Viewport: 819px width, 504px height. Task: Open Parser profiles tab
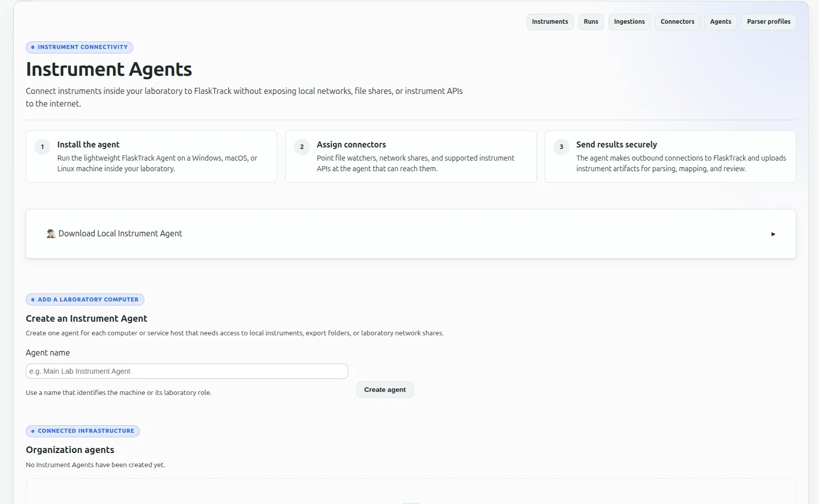[769, 22]
